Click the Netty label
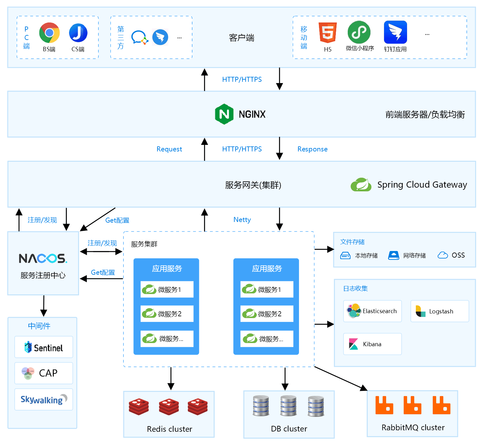483x448 pixels. point(242,219)
